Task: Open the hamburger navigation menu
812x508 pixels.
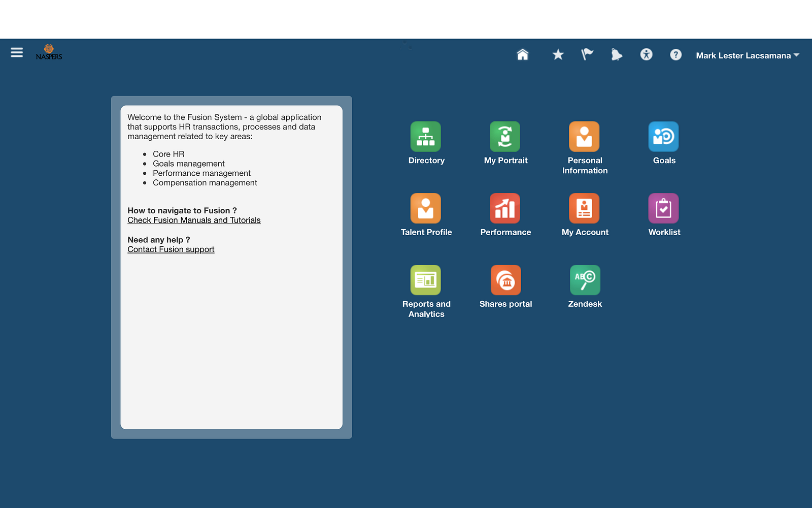Action: (17, 52)
